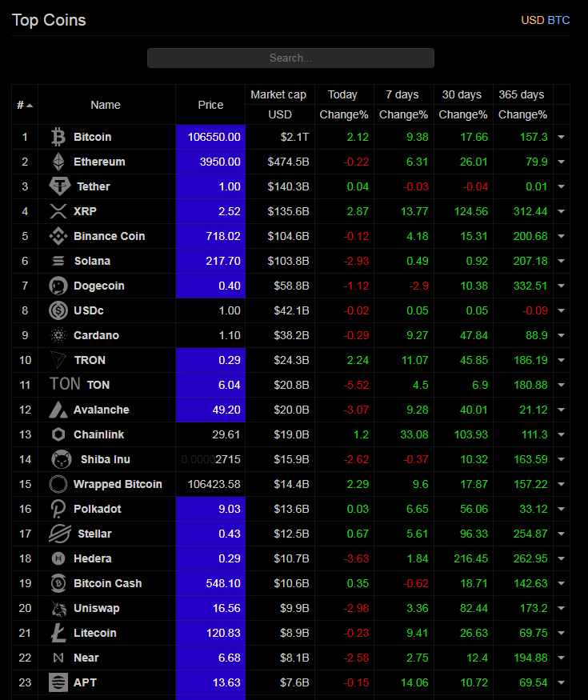Expand the Tether row details arrow
Image resolution: width=588 pixels, height=700 pixels.
pyautogui.click(x=562, y=186)
